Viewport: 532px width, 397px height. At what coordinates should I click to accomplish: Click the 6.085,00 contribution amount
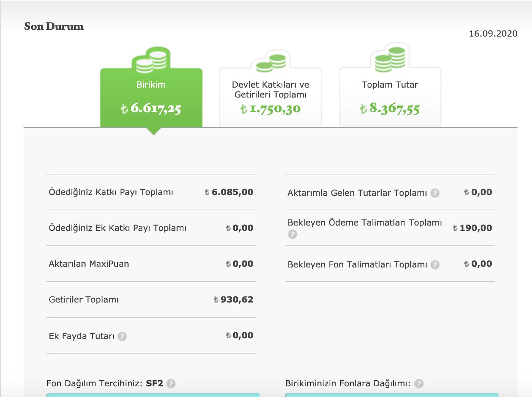point(229,192)
